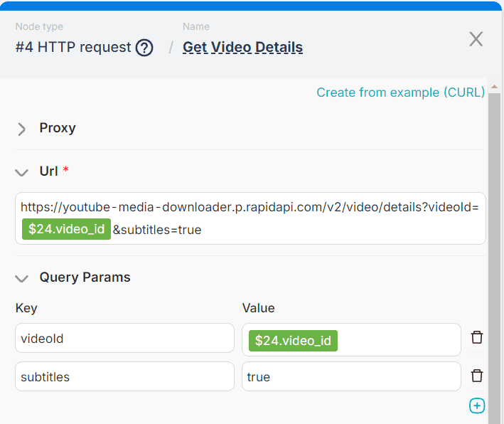The height and width of the screenshot is (424, 504).
Task: Collapse the Query Params section chevron
Action: [22, 278]
